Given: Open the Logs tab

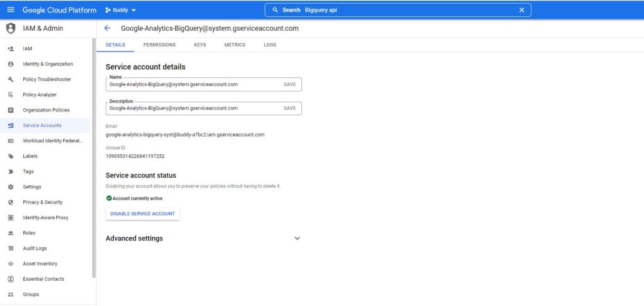Looking at the screenshot, I should point(270,45).
